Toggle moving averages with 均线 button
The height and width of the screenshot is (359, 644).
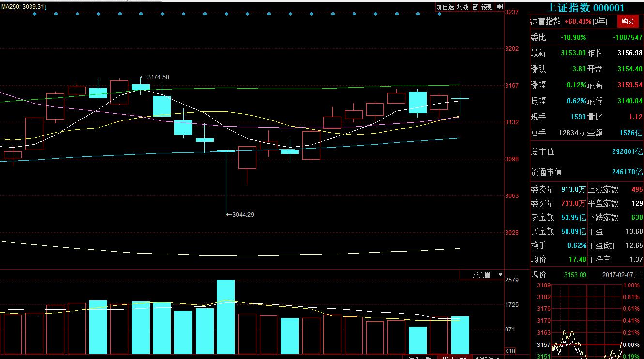click(x=463, y=7)
